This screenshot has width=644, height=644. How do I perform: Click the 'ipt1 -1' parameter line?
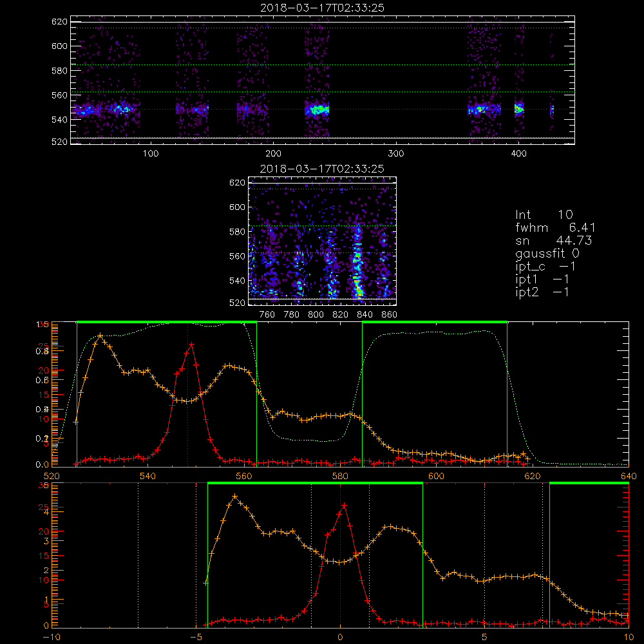click(x=542, y=279)
